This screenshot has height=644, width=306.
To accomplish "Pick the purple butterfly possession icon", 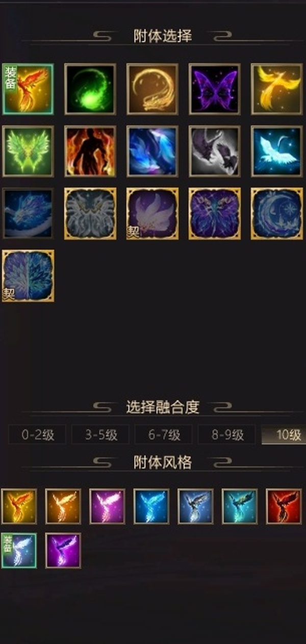I will 215,89.
